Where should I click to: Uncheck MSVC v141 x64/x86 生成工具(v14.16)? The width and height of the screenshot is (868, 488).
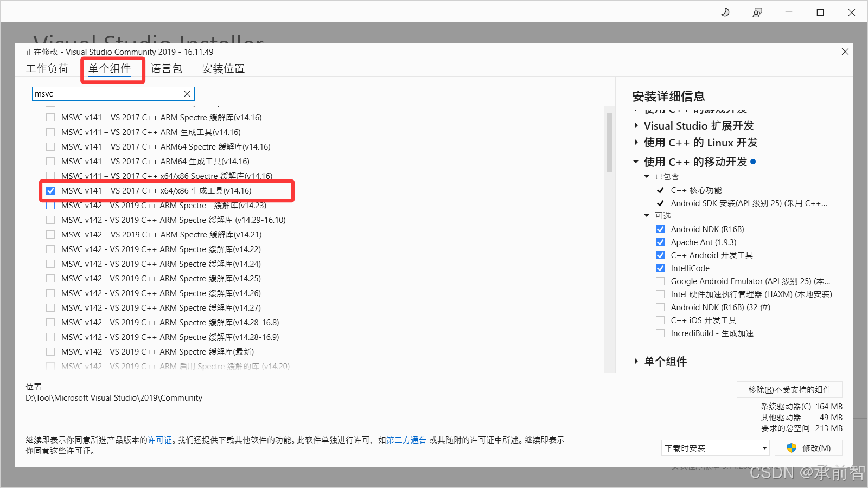pyautogui.click(x=50, y=190)
